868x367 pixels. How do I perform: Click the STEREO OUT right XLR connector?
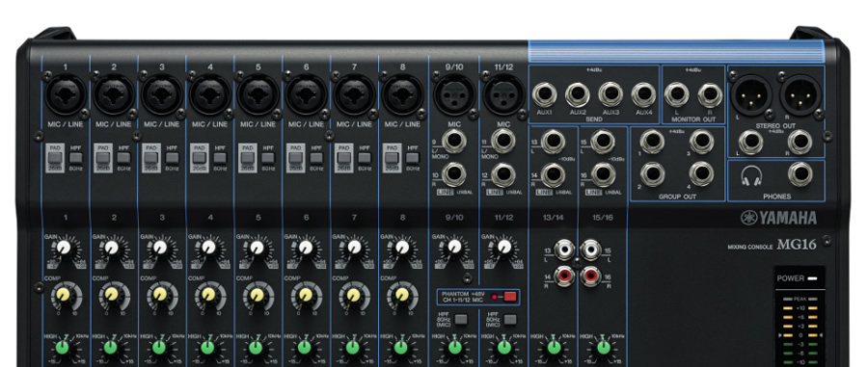pos(800,94)
